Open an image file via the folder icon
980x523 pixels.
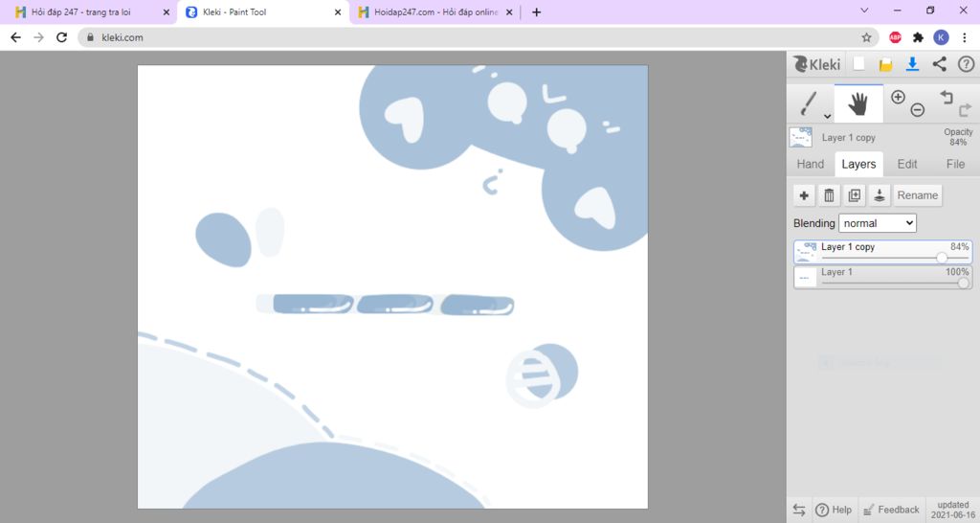point(885,64)
